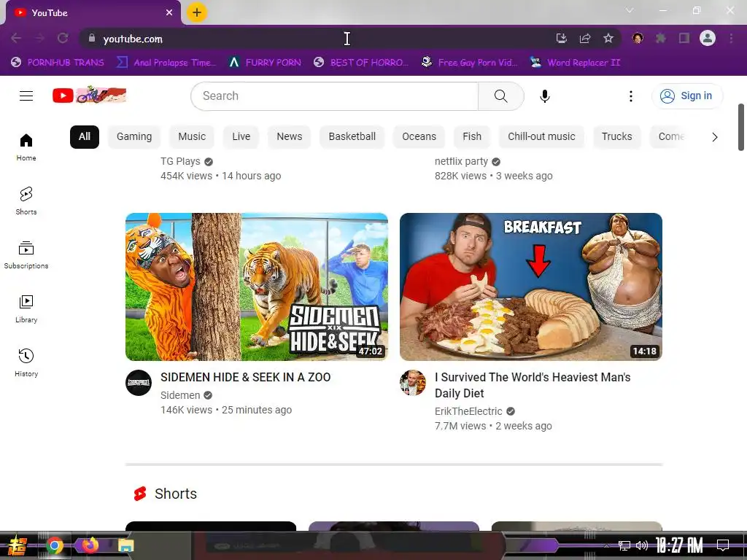
Task: Click the page vertical scrollbar thumb
Action: (x=741, y=127)
